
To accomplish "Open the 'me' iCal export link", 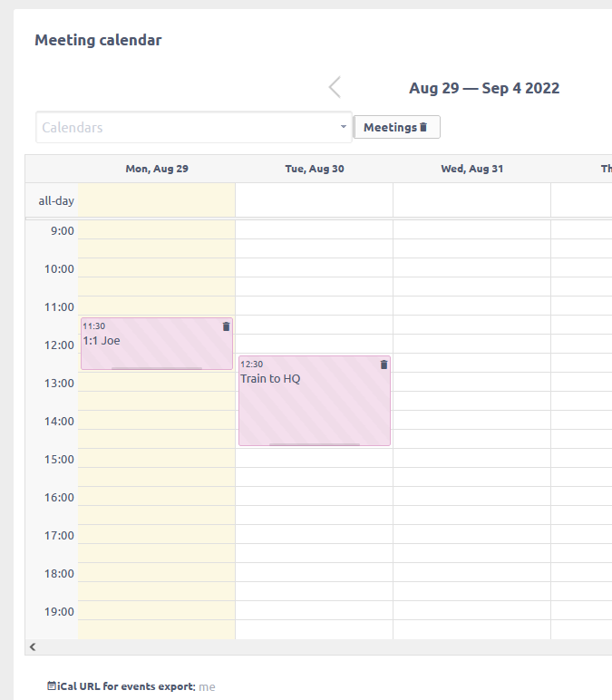I will 207,686.
